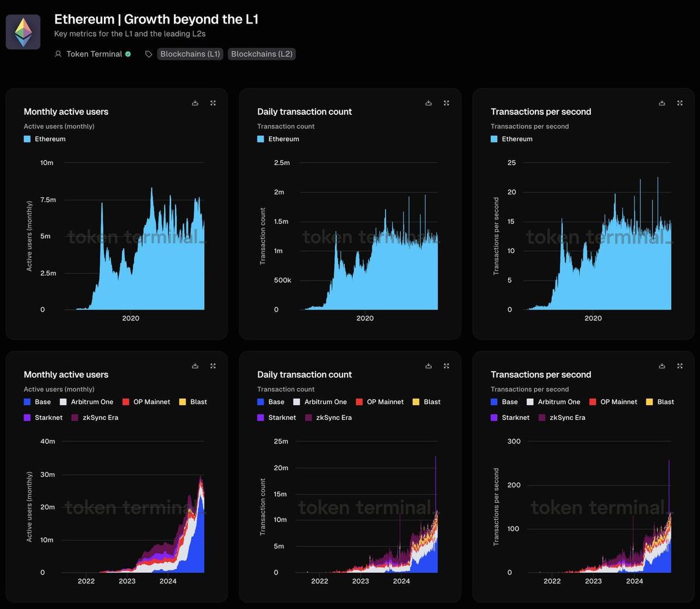Expand Ethereum Transactions per second chart fullscreen
The image size is (700, 609).
(x=680, y=103)
